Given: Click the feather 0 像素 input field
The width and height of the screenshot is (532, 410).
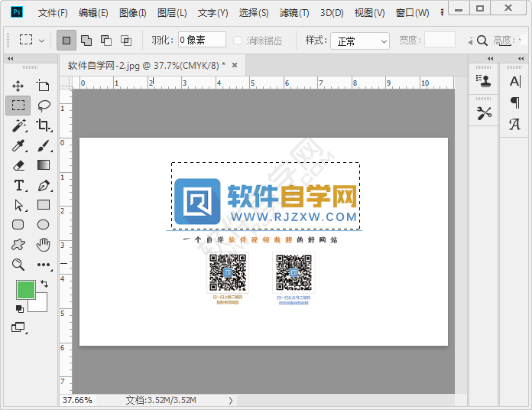Looking at the screenshot, I should point(202,40).
